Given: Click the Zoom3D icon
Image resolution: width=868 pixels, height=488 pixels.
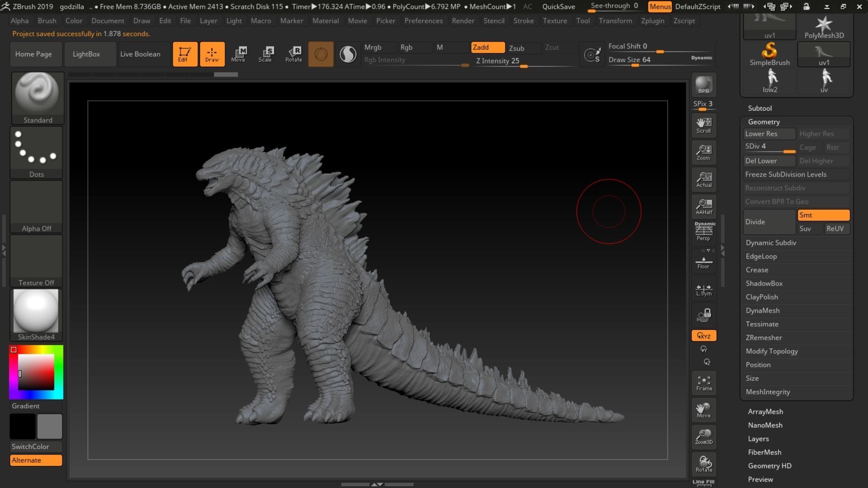Looking at the screenshot, I should (704, 437).
